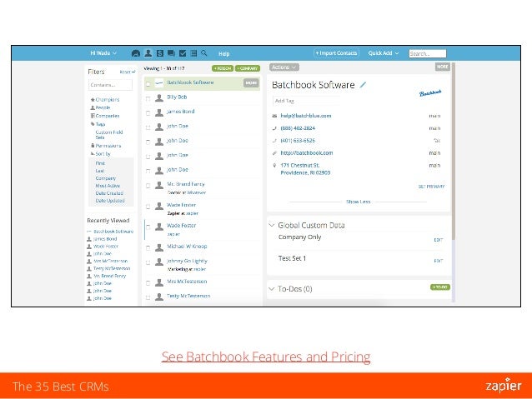Viewport: 532px width, 399px height.
Task: Click EDIT next to Company Only
Action: pos(439,240)
